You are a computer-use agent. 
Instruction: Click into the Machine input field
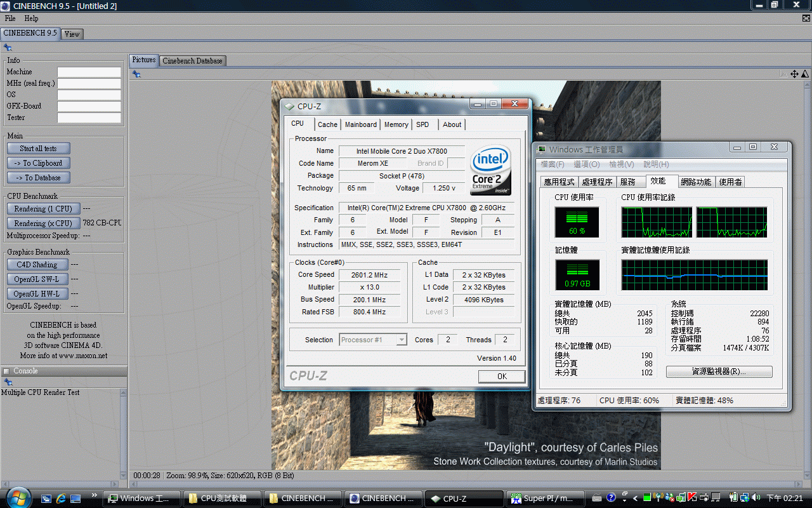89,72
